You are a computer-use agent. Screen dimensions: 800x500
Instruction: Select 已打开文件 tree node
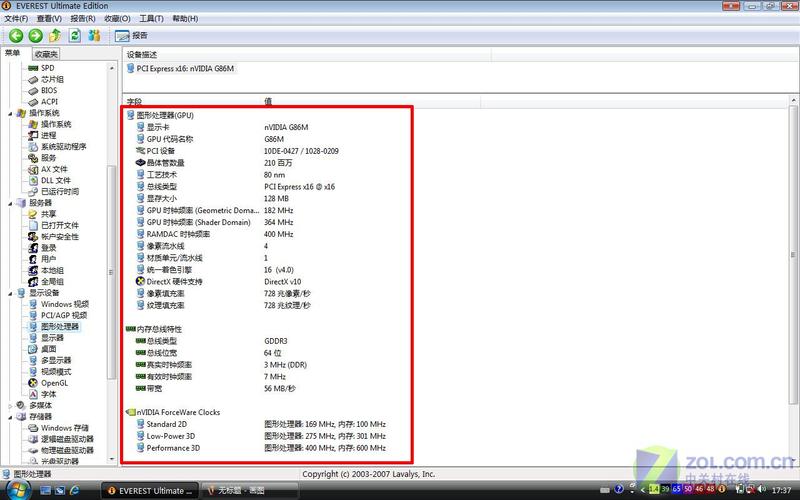60,226
